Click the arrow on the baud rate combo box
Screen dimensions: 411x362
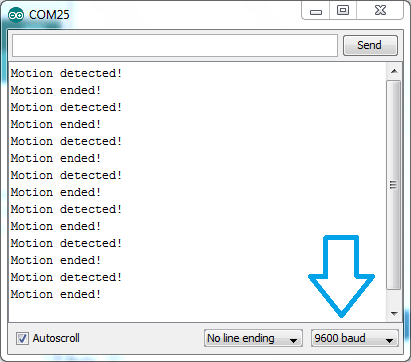coord(389,340)
